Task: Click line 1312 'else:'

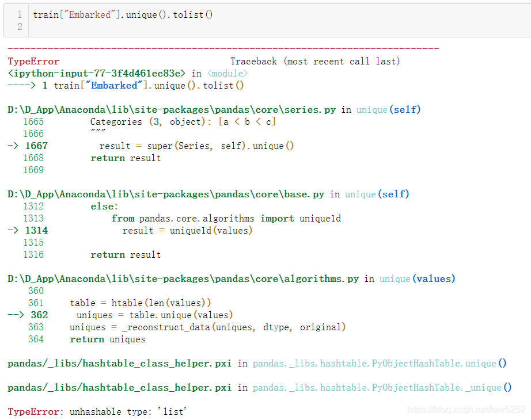Action: coord(104,207)
